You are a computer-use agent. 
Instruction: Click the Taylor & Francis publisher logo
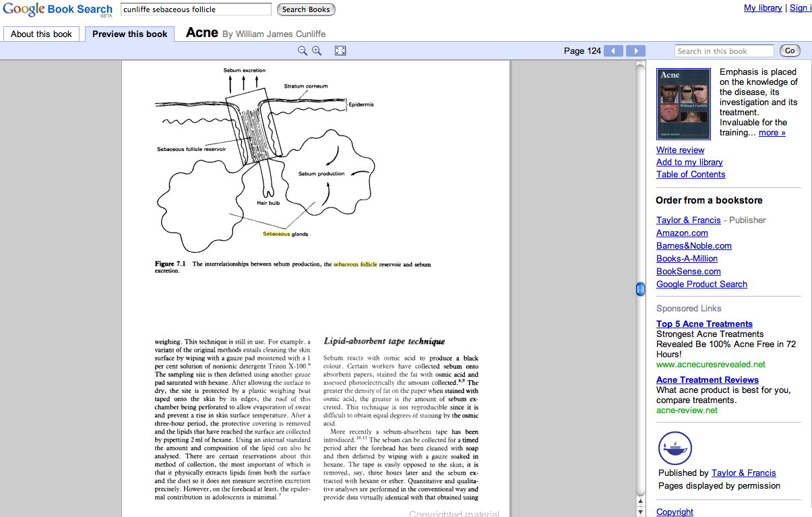tap(675, 448)
